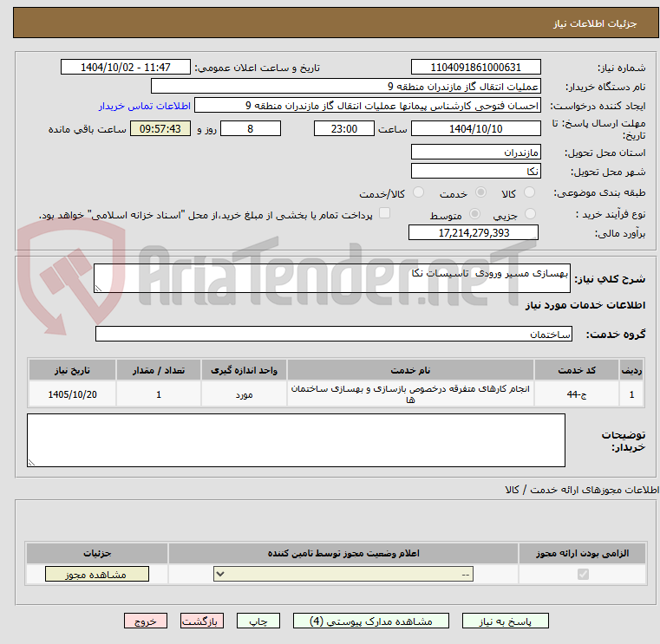Click the remaining time field 09:57:43
The width and height of the screenshot is (660, 644).
point(160,129)
